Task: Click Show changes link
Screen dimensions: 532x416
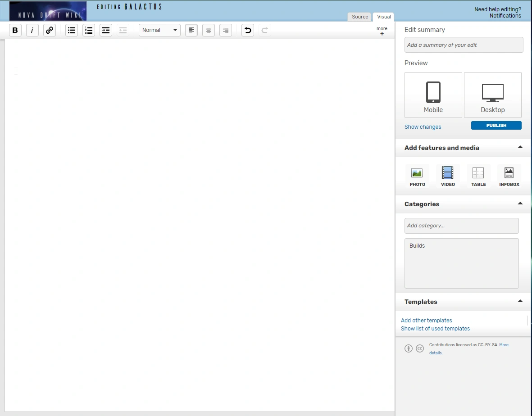Action: (423, 127)
